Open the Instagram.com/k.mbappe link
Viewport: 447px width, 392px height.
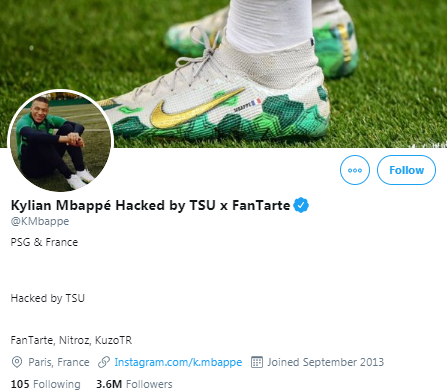(x=178, y=362)
